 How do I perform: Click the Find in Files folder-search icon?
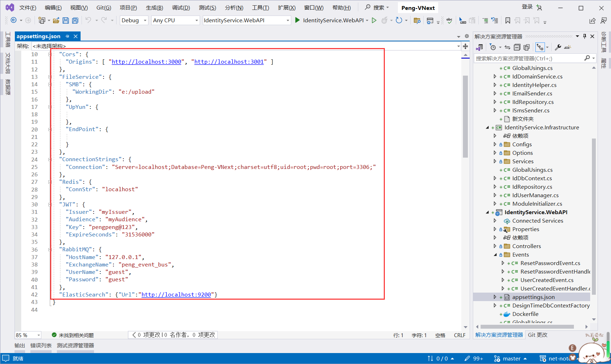click(x=417, y=20)
